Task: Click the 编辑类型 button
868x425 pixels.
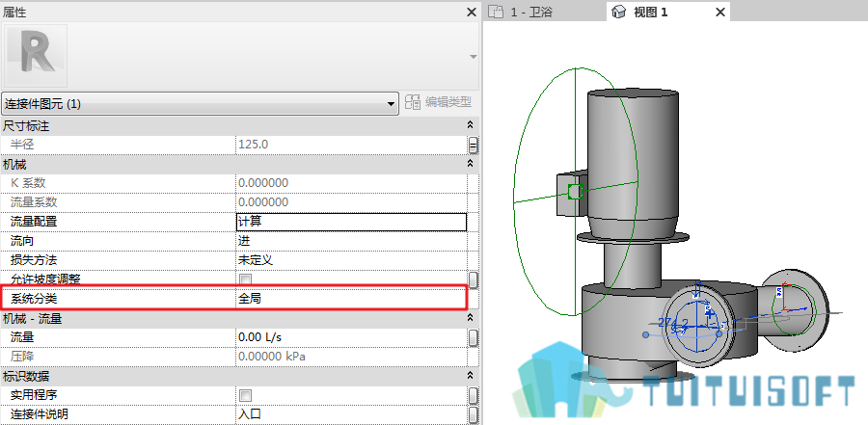Action: 439,102
